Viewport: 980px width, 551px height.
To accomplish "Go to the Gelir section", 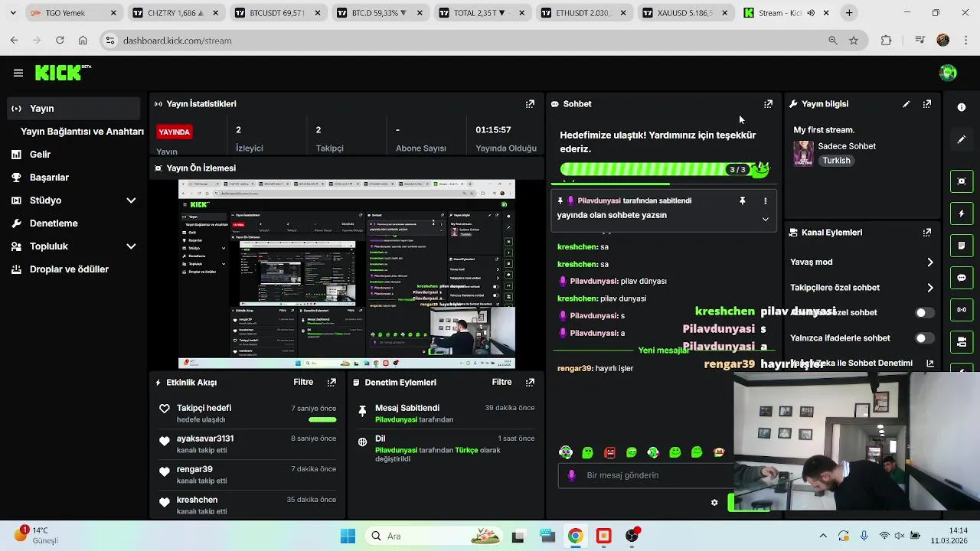I will pos(40,155).
